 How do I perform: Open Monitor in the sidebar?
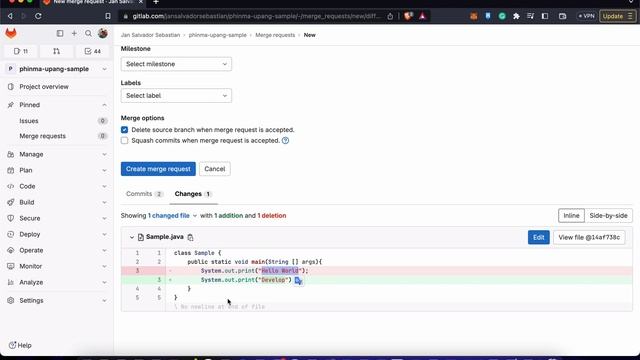coord(57,266)
